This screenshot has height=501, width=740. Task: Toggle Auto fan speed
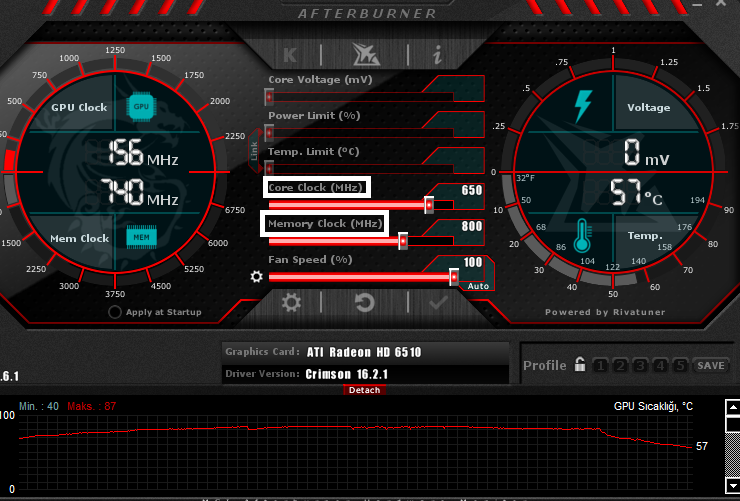point(478,286)
